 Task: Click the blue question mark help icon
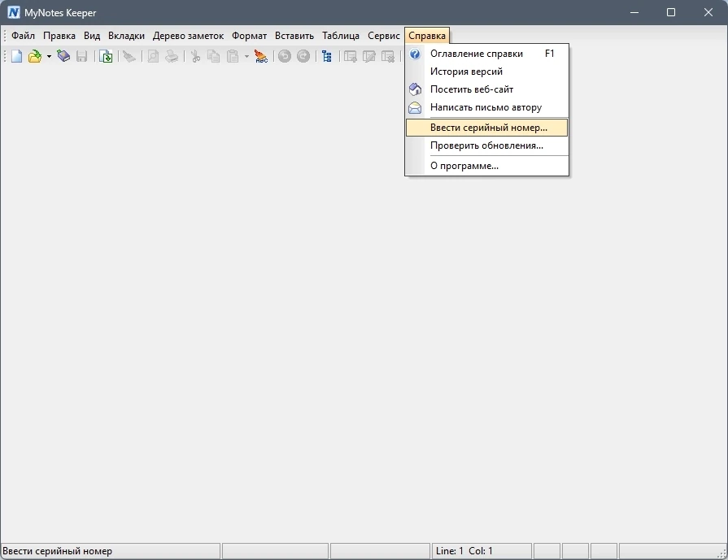coord(415,54)
